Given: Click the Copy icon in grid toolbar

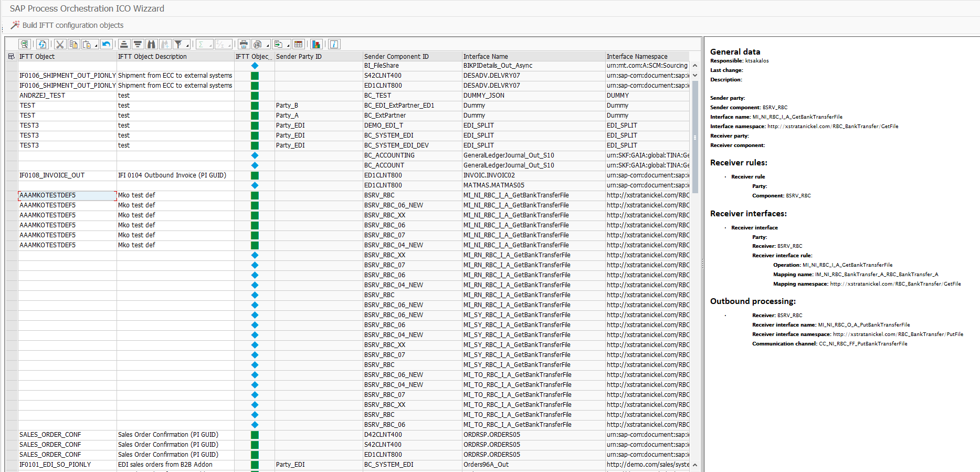Looking at the screenshot, I should (73, 44).
